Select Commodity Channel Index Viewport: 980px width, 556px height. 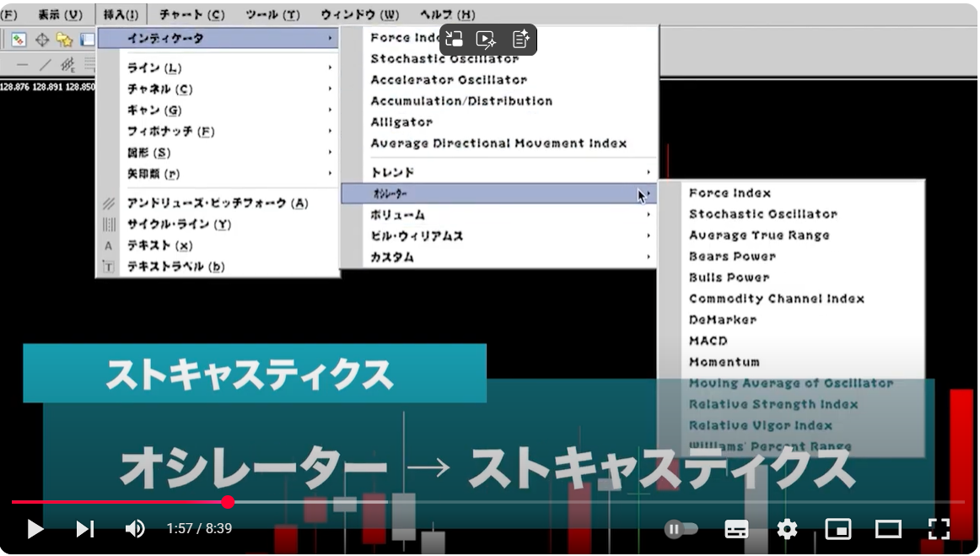point(776,300)
